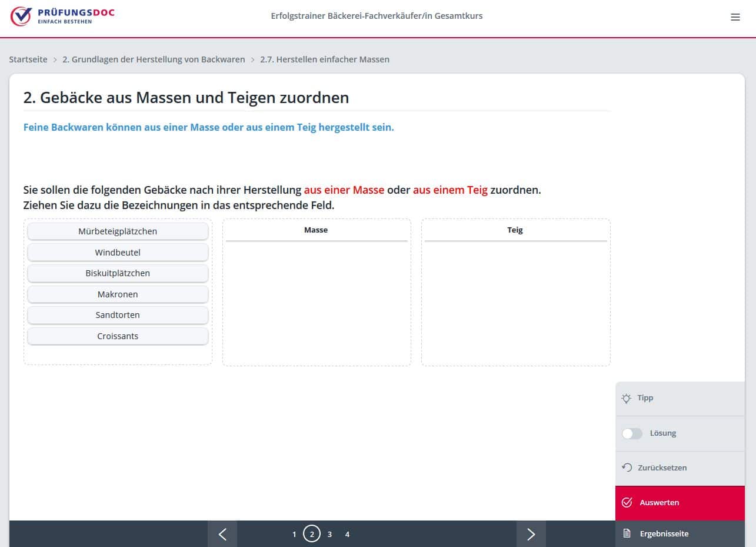
Task: Click the Tipp lightbulb icon
Action: tap(627, 398)
